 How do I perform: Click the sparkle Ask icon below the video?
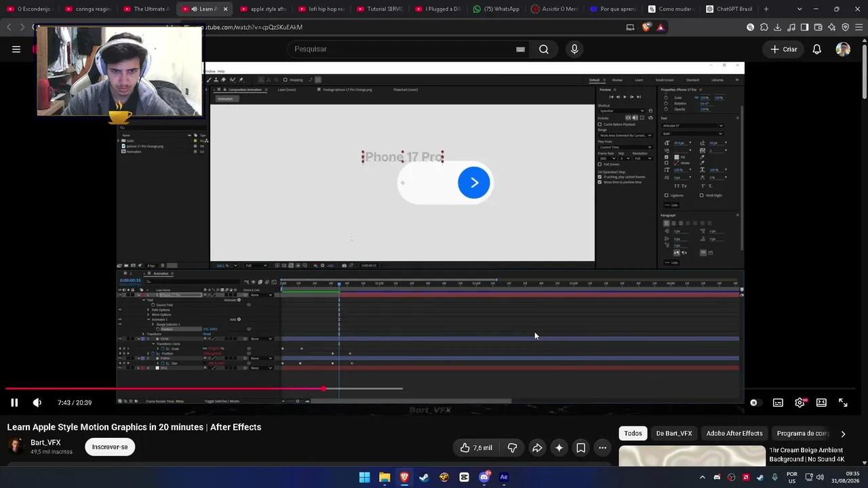point(559,448)
